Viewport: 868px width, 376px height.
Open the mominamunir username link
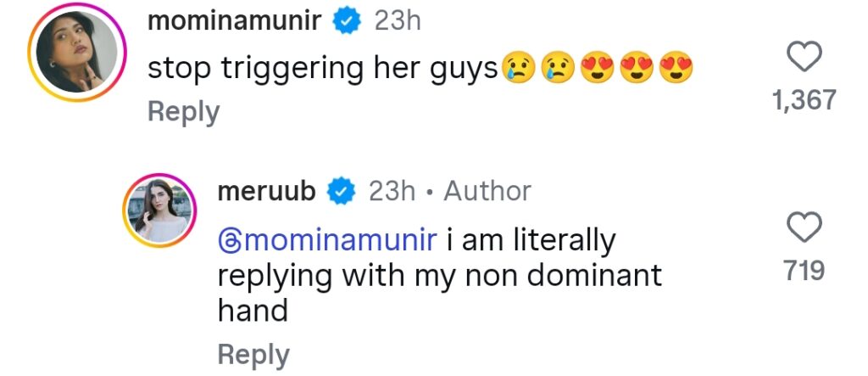pos(235,21)
